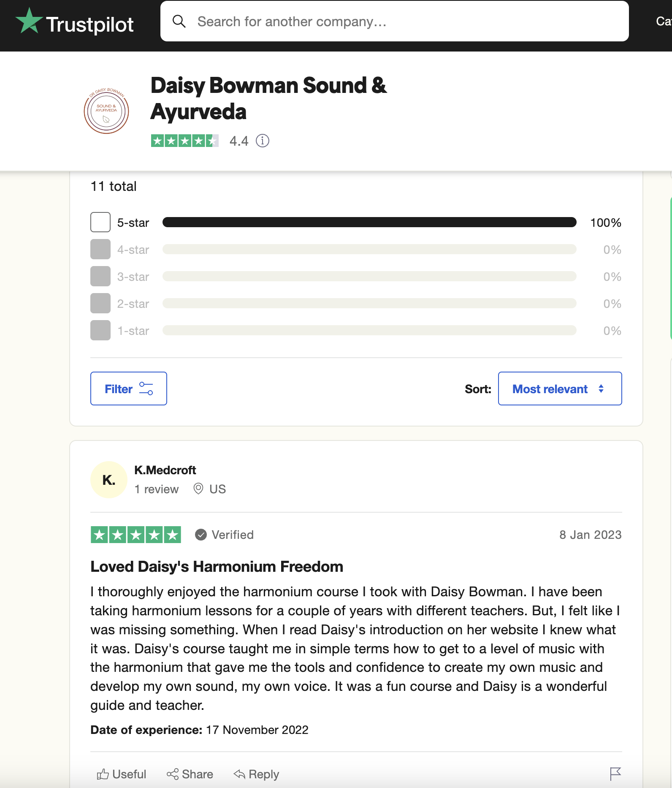
Task: Flag the K.Medcroft review
Action: pyautogui.click(x=615, y=774)
